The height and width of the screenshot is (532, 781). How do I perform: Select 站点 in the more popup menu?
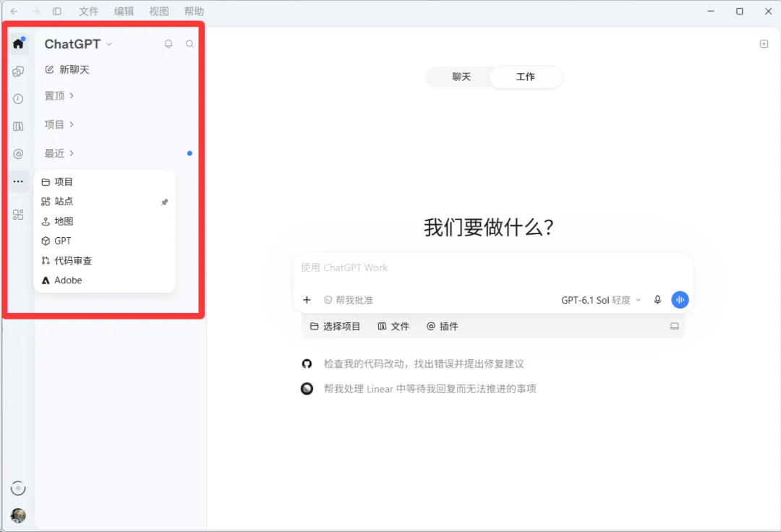pyautogui.click(x=105, y=202)
